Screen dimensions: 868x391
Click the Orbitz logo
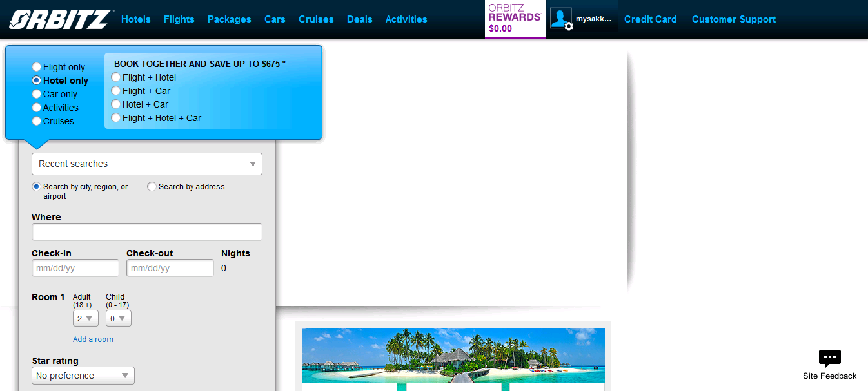point(61,19)
